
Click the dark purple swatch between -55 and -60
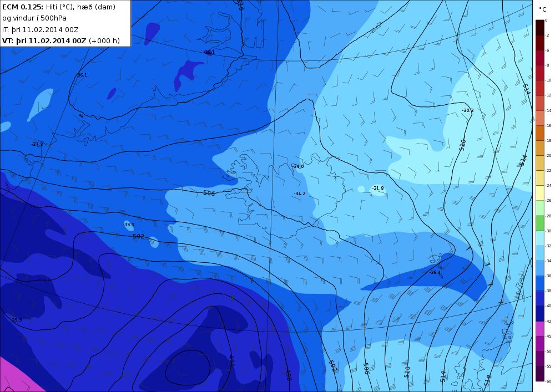[540, 374]
